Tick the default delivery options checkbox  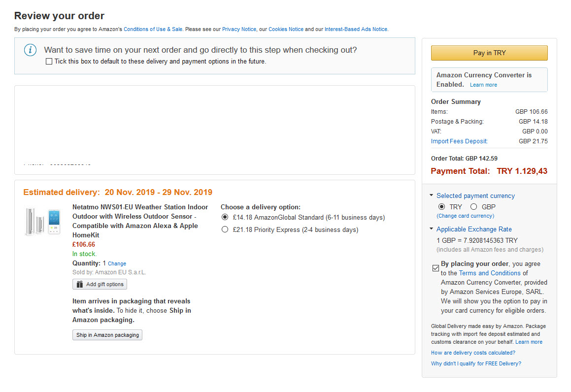[x=49, y=62]
